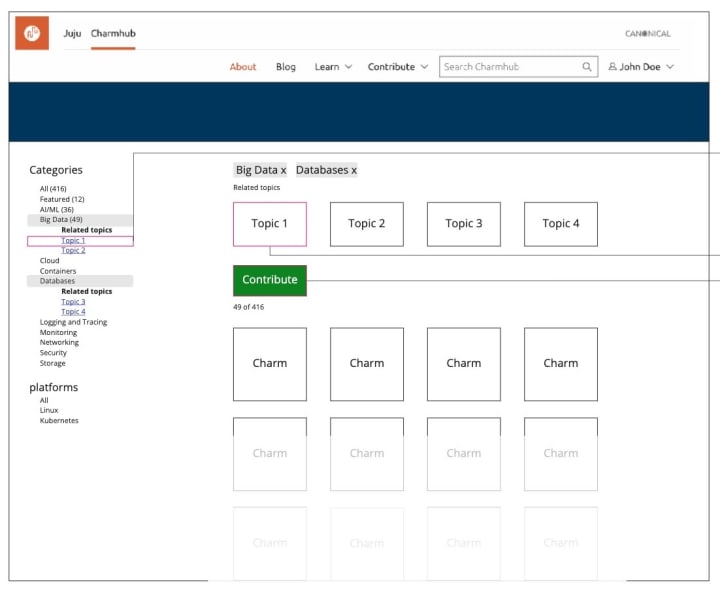Viewport: 720px width, 591px height.
Task: Choose Kubernetes under platforms
Action: (x=59, y=421)
